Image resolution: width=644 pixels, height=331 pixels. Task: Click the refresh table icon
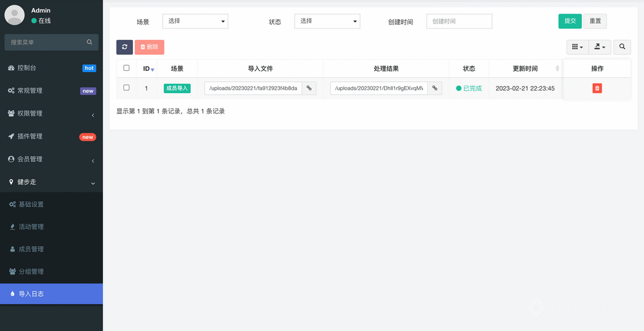tap(124, 47)
